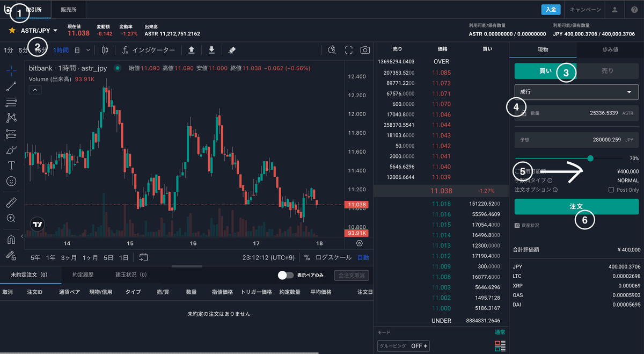Enable the Post Only checkbox

coord(611,190)
